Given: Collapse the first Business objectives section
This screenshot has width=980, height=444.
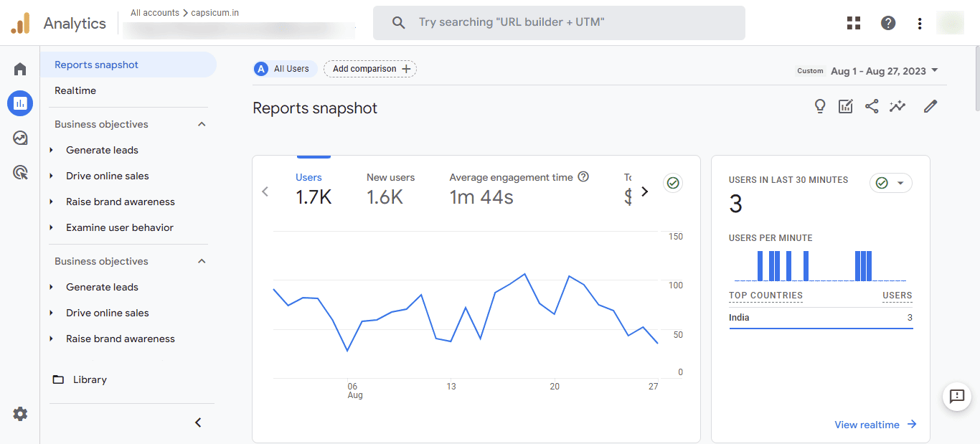Looking at the screenshot, I should [x=202, y=123].
